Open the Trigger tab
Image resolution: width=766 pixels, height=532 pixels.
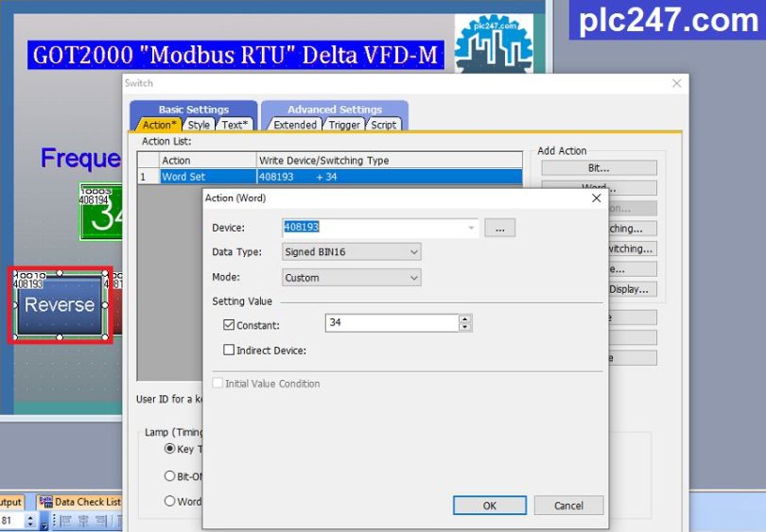pyautogui.click(x=344, y=125)
